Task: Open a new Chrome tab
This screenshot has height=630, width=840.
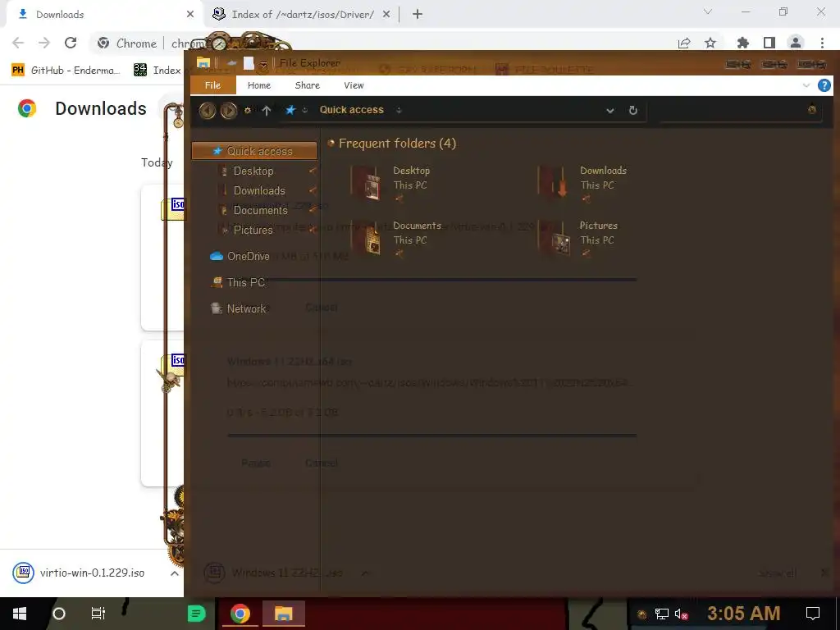Action: click(x=418, y=15)
